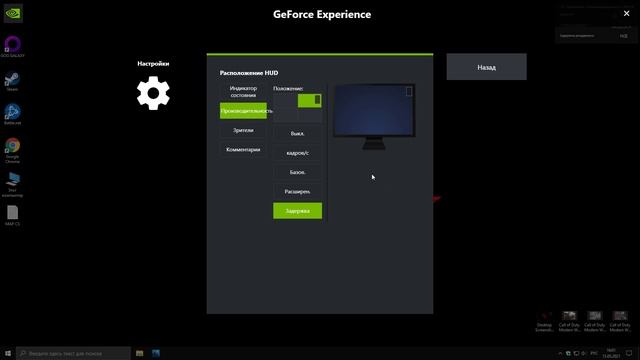Viewport: 640px width, 360px height.
Task: Set HUD position to bottom-left corner
Action: coord(285,115)
